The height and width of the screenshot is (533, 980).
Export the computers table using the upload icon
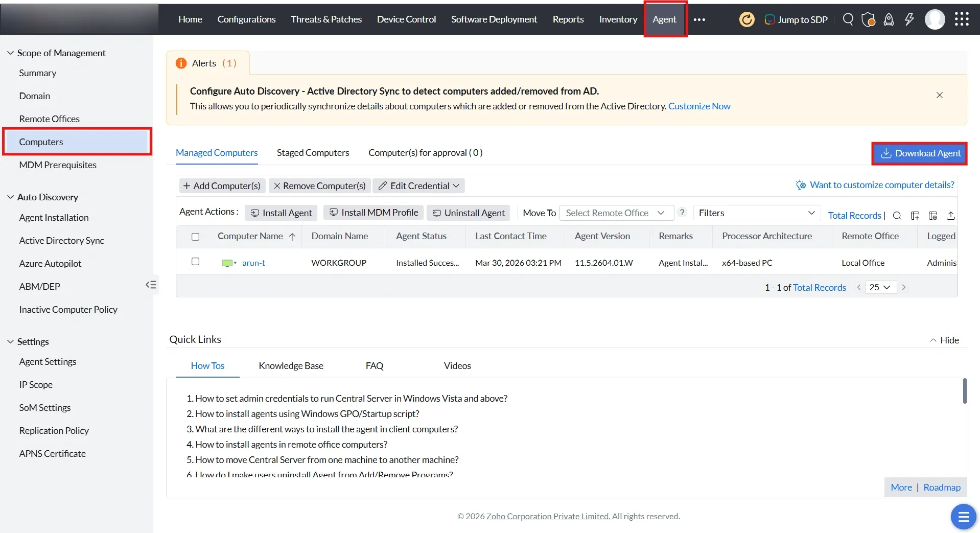pyautogui.click(x=951, y=216)
